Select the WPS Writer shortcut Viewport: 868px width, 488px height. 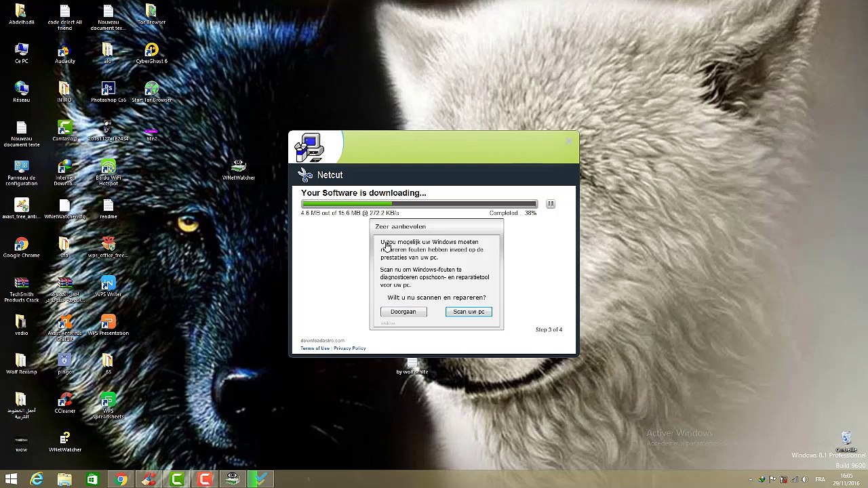point(108,286)
